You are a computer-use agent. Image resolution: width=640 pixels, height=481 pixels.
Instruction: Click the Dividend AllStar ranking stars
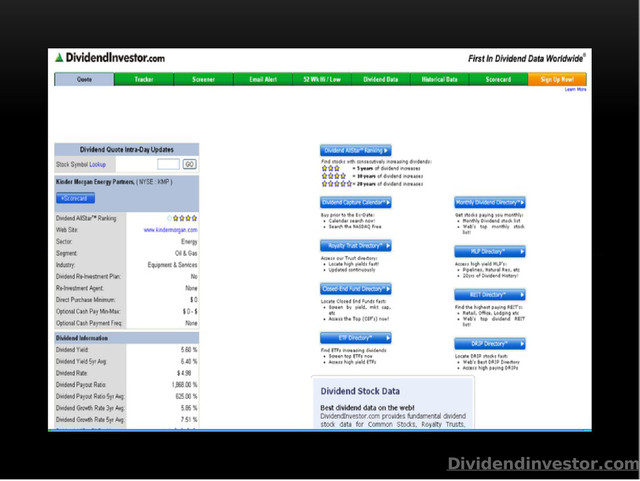coord(182,218)
